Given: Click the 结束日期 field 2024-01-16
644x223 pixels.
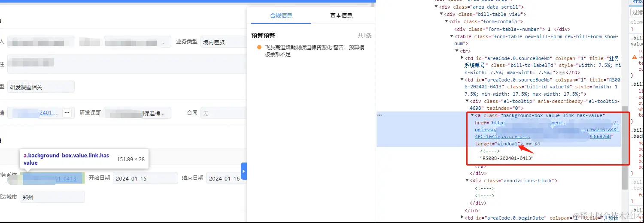Looking at the screenshot, I should [x=226, y=178].
